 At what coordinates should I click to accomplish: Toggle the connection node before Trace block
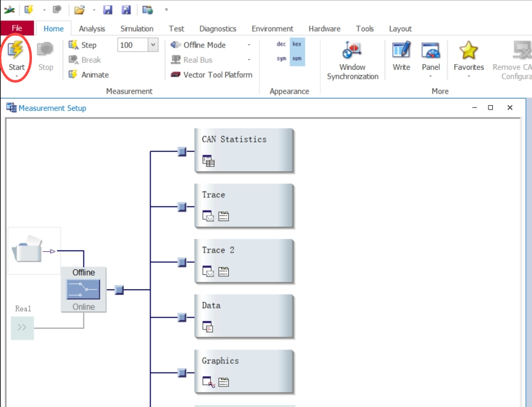click(x=182, y=207)
